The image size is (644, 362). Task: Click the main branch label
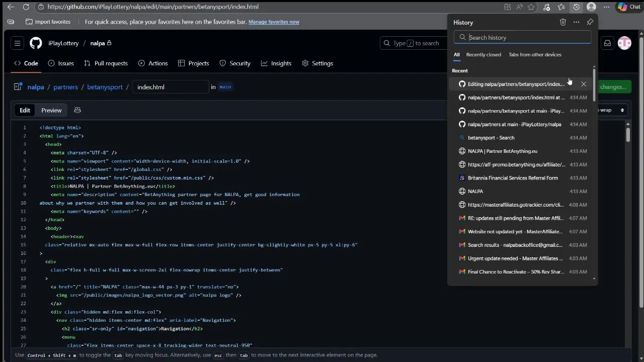225,87
